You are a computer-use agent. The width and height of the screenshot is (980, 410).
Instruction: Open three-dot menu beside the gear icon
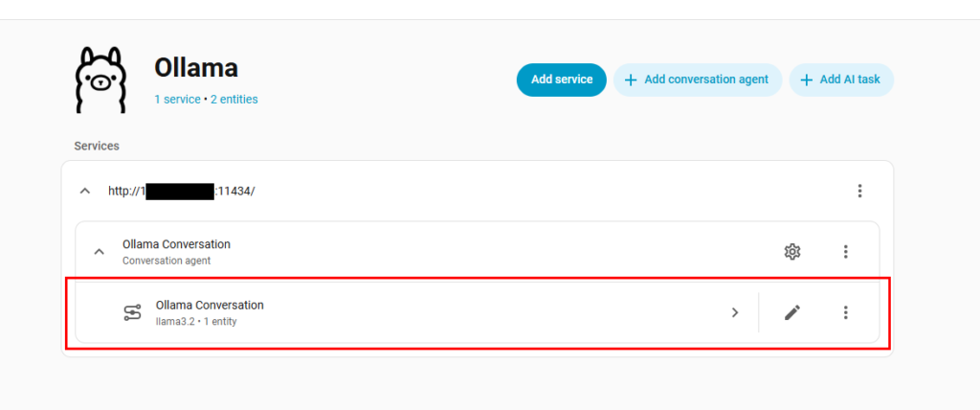845,252
